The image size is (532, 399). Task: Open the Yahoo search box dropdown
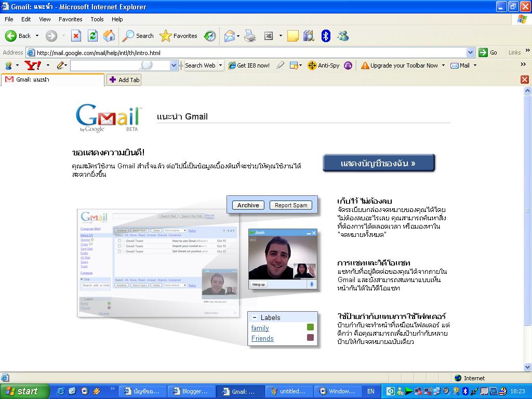[x=174, y=65]
